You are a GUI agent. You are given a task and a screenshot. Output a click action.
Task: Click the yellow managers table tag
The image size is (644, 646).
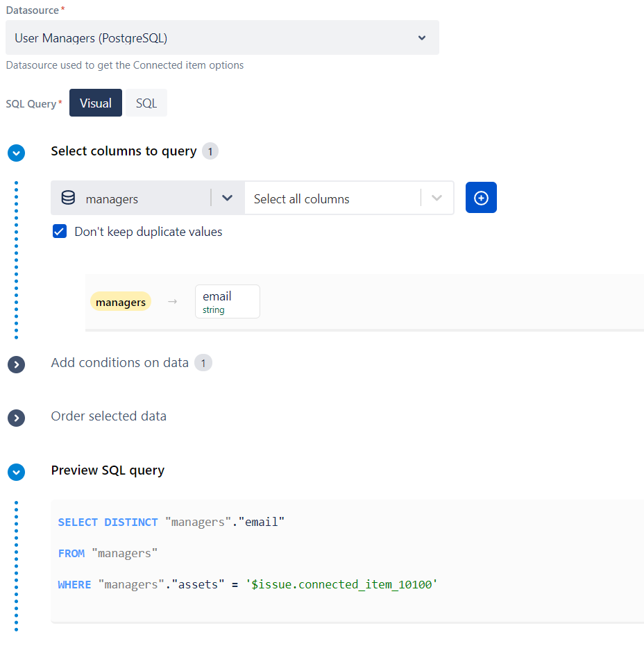(121, 302)
